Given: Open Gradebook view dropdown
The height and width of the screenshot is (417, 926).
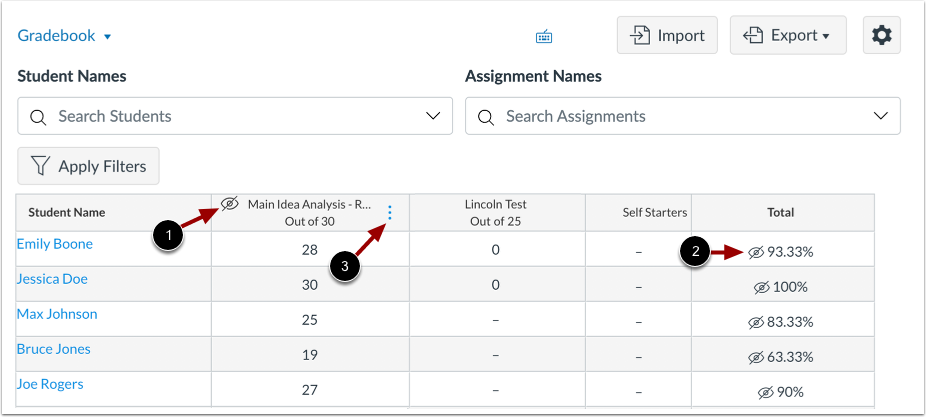Looking at the screenshot, I should click(x=64, y=35).
